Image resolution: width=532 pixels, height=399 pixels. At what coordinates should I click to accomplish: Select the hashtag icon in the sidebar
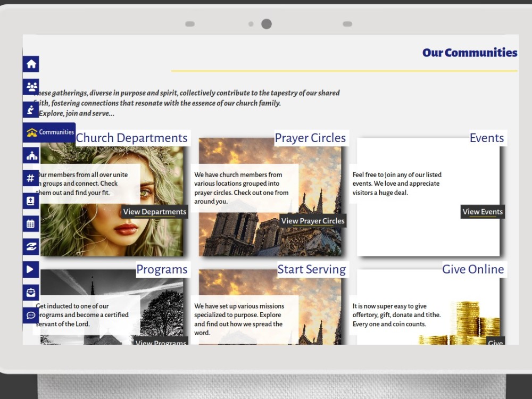[x=31, y=178]
